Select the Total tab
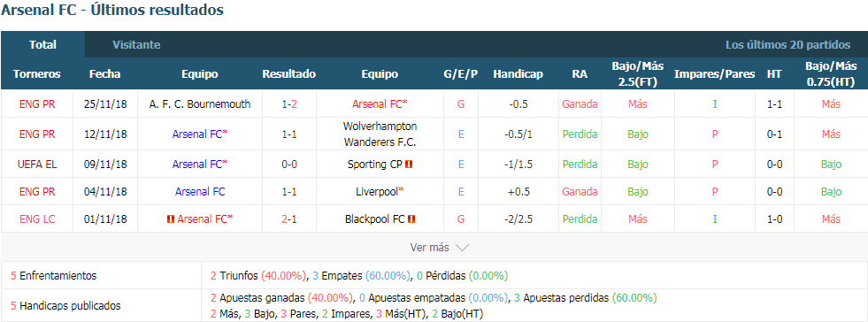This screenshot has width=868, height=322. (x=42, y=45)
